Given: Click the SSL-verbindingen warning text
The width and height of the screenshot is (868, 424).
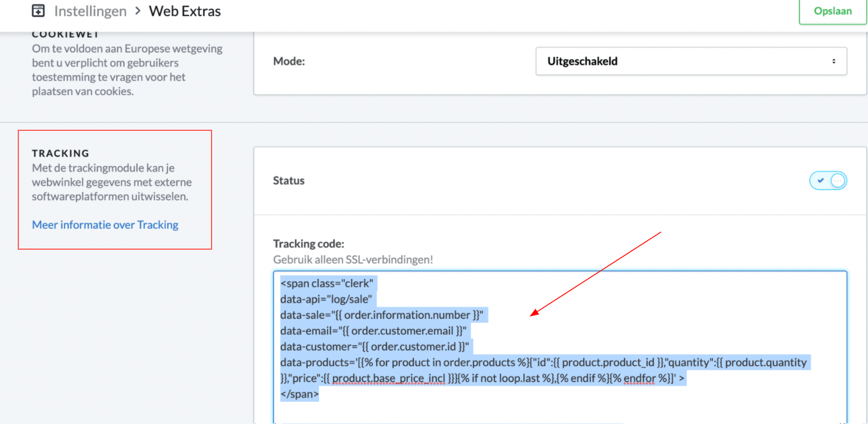Looking at the screenshot, I should point(355,259).
